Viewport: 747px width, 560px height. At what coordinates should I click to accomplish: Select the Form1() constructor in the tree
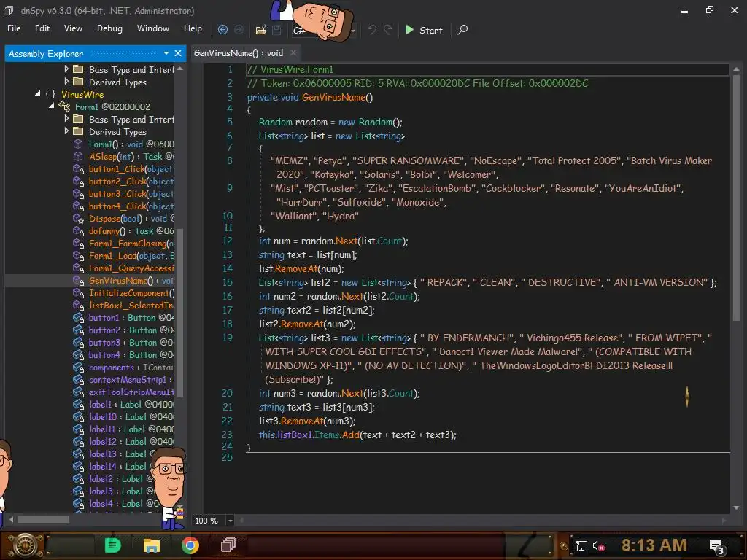click(x=131, y=144)
